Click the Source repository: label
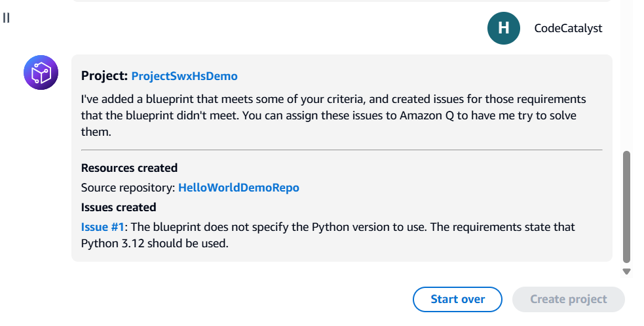This screenshot has width=644, height=326. (x=128, y=188)
